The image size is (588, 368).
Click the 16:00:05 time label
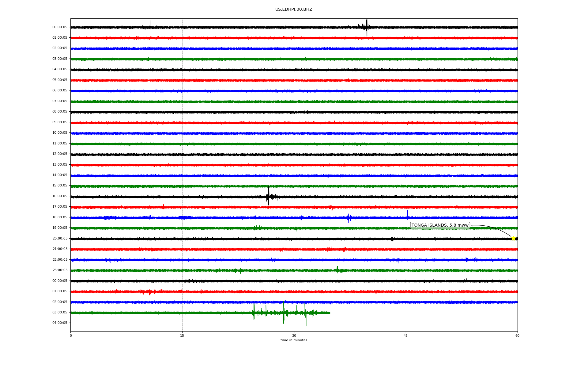(x=60, y=196)
